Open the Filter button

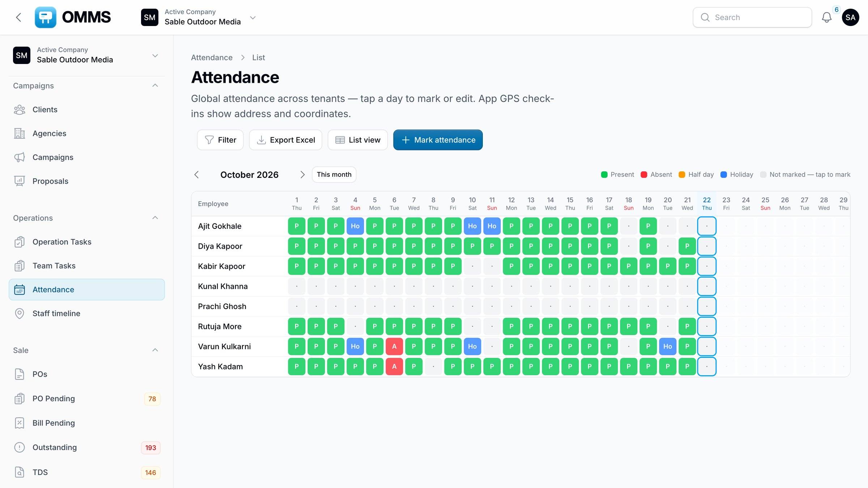coord(220,140)
